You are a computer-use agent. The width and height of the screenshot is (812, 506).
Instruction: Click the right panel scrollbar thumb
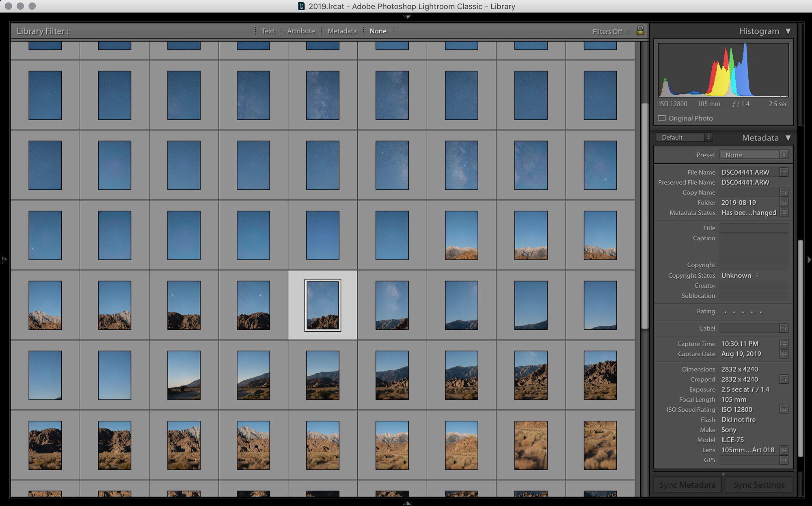tap(800, 348)
